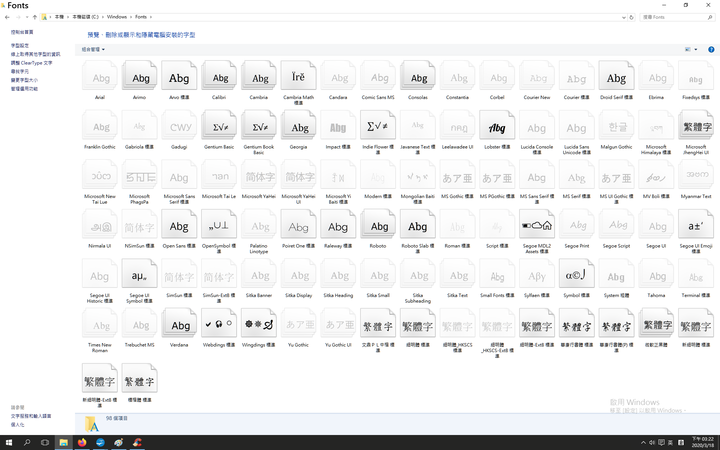Select the Segoe UI Symbol font icon

140,274
